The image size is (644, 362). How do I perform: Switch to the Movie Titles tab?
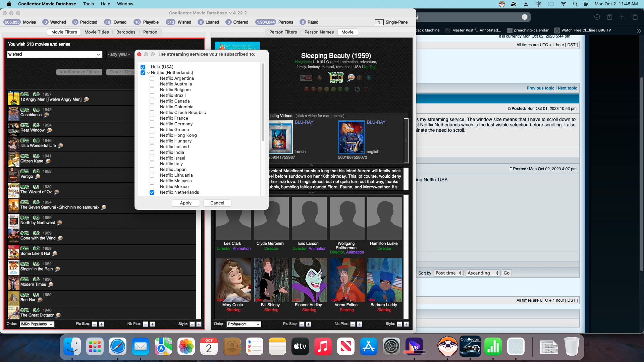97,32
